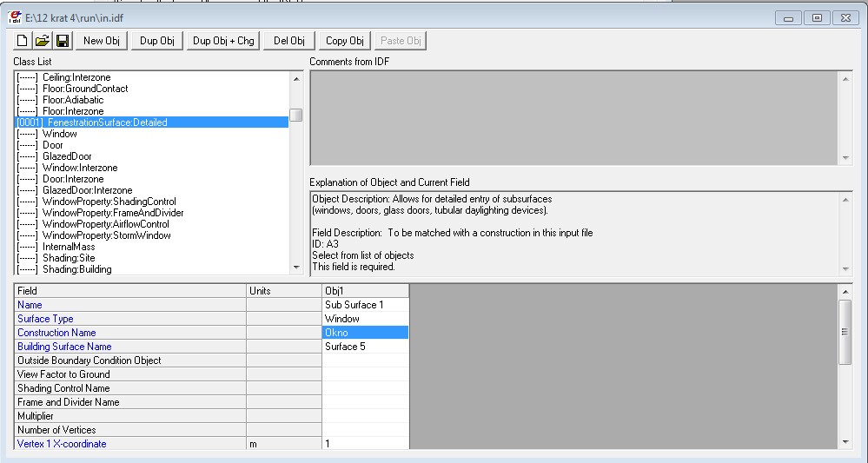868x463 pixels.
Task: Select WindowProperty:AirflowControl class
Action: tap(151, 224)
